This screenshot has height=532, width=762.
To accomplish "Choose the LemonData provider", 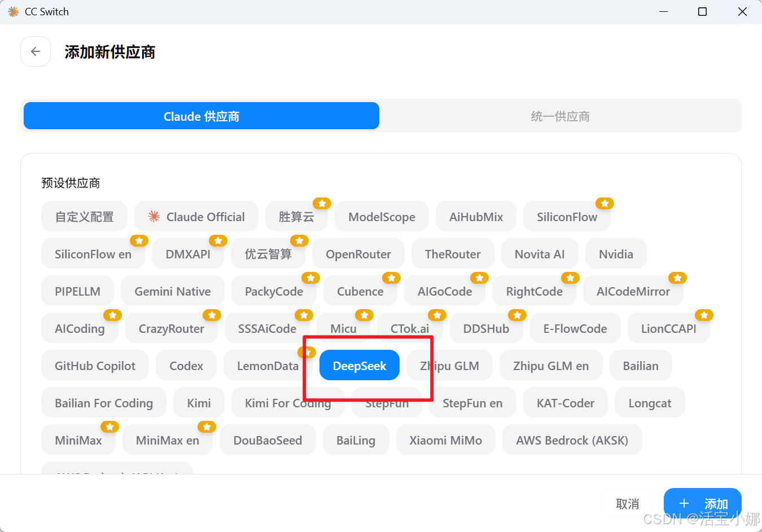I will (268, 366).
